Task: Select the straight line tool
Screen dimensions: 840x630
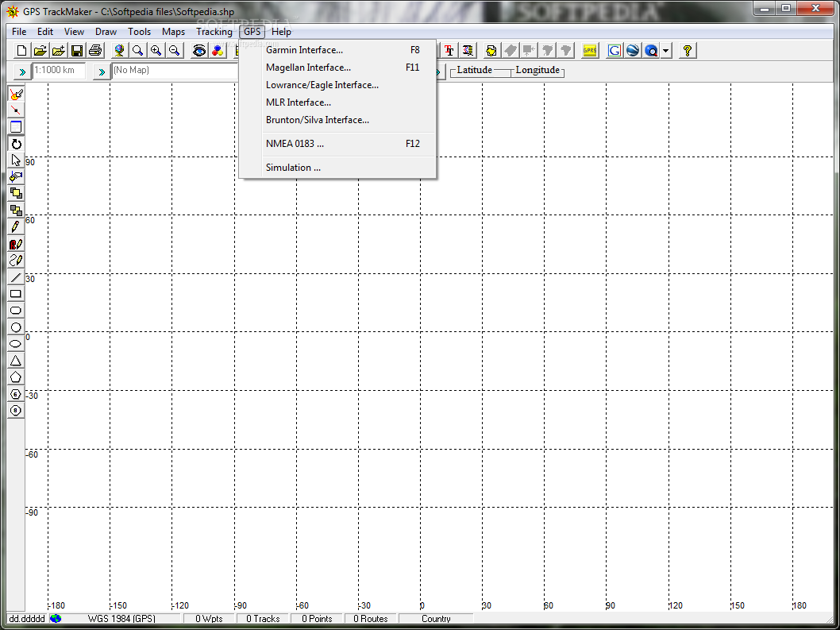Action: pos(16,277)
